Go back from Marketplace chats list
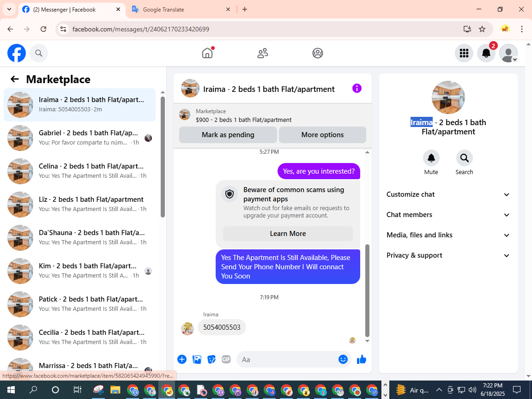This screenshot has height=399, width=532. (x=15, y=79)
